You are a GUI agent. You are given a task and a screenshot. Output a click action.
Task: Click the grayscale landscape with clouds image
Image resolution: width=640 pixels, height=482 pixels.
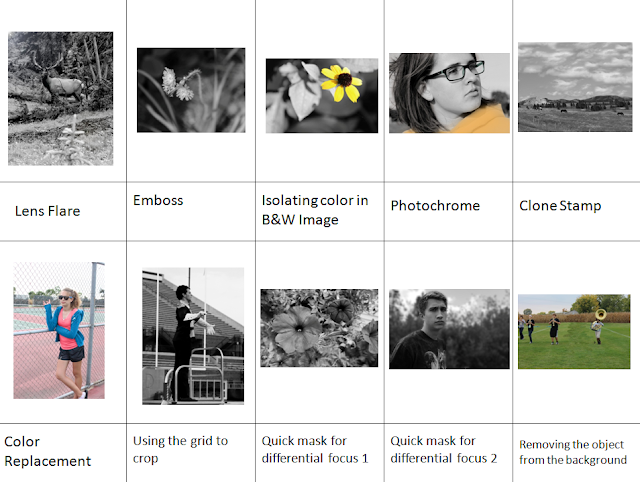coord(575,87)
